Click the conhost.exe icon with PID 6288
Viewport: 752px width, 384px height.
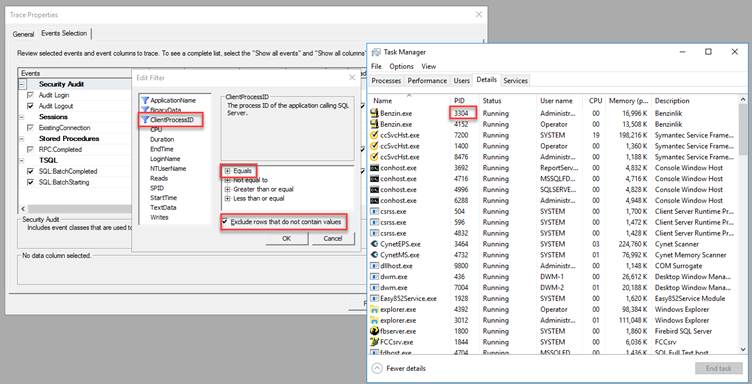coord(375,201)
